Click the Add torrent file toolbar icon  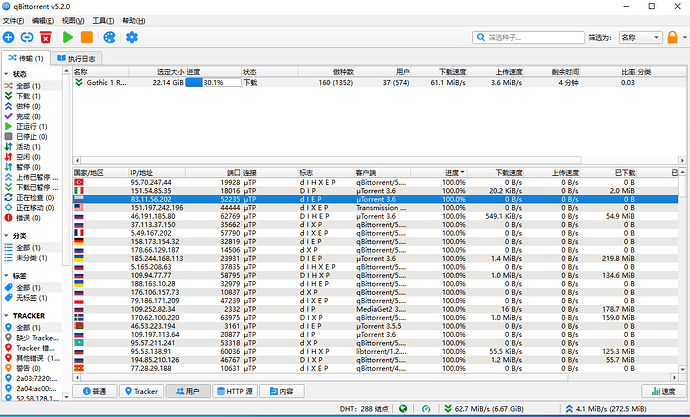(8, 37)
